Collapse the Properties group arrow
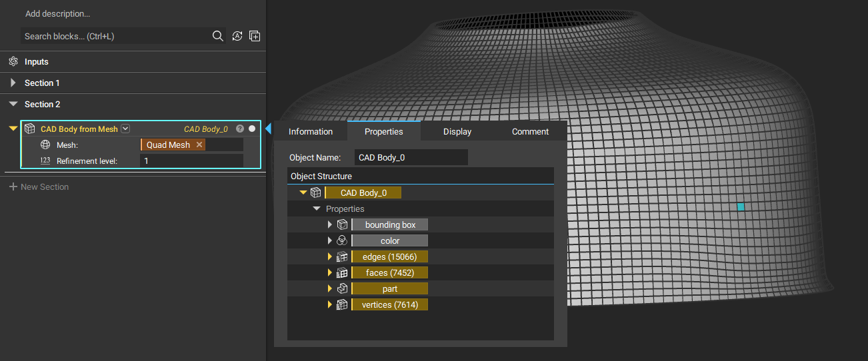 (317, 208)
